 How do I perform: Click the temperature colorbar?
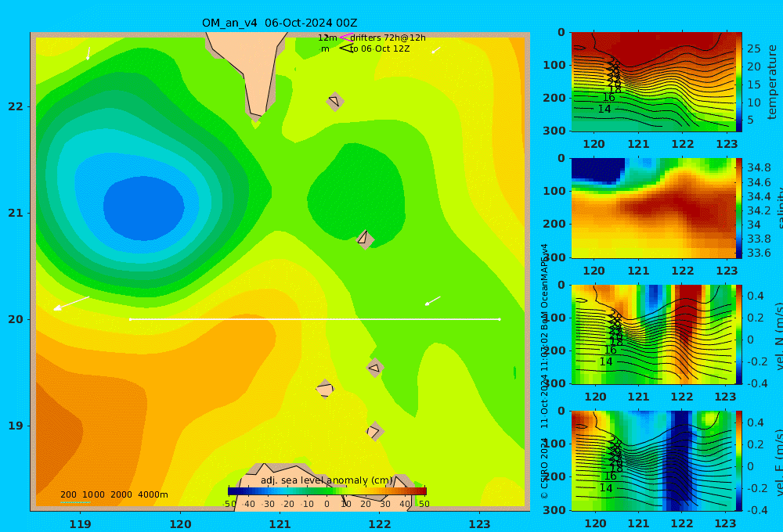coord(739,82)
